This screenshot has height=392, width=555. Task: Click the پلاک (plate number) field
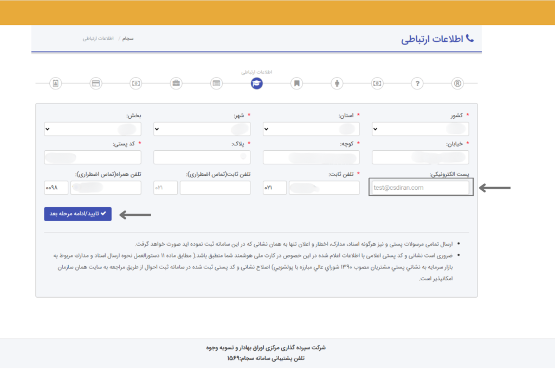click(202, 157)
